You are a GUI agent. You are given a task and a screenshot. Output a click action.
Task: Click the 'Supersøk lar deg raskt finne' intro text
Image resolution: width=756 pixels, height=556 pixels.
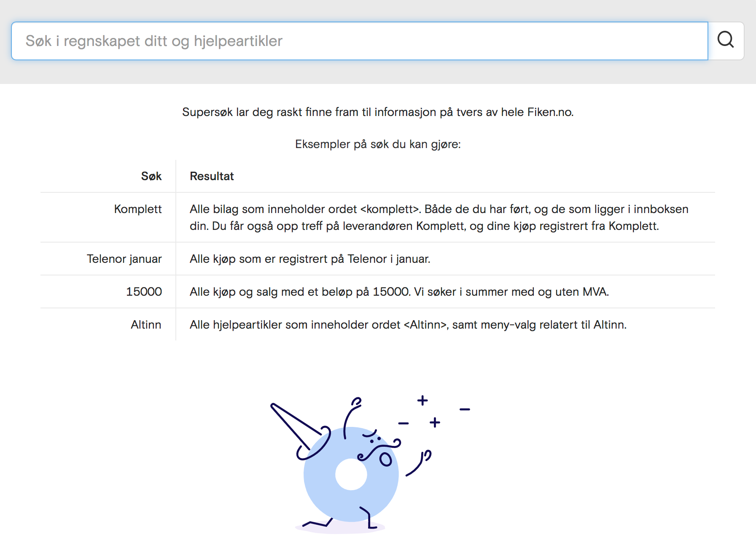click(378, 112)
